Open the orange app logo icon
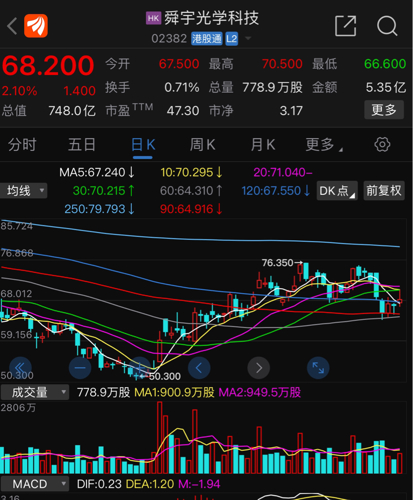 [x=36, y=26]
